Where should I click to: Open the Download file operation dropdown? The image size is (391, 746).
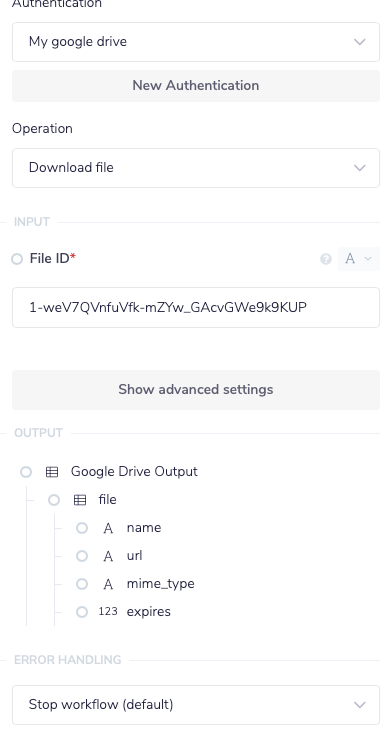tap(196, 168)
